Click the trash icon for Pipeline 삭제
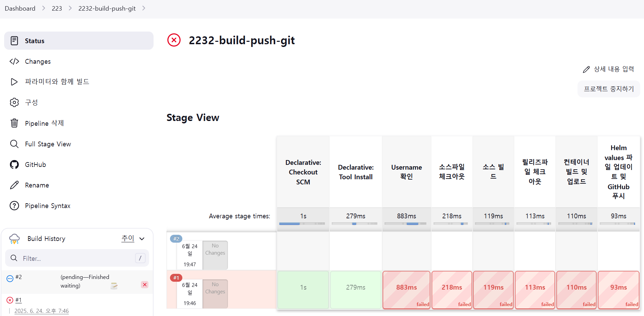The height and width of the screenshot is (316, 644). coord(14,123)
